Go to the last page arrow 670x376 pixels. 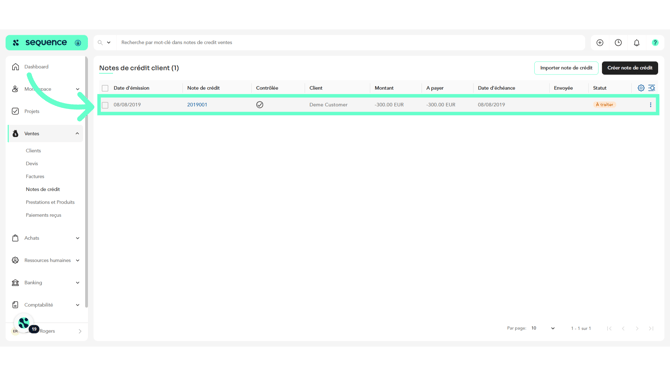click(x=651, y=328)
